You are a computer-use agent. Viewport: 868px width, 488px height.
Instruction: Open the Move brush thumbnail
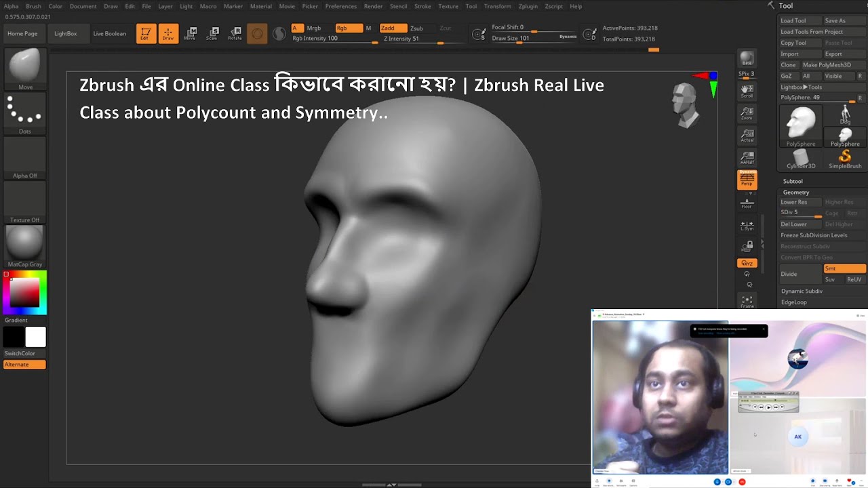pyautogui.click(x=25, y=69)
